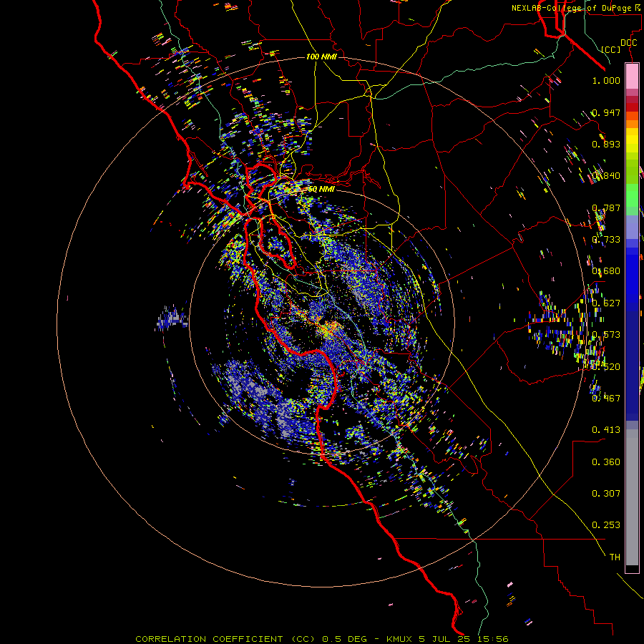Click the "0.520" legend value
This screenshot has width=644, height=644.
pos(606,367)
